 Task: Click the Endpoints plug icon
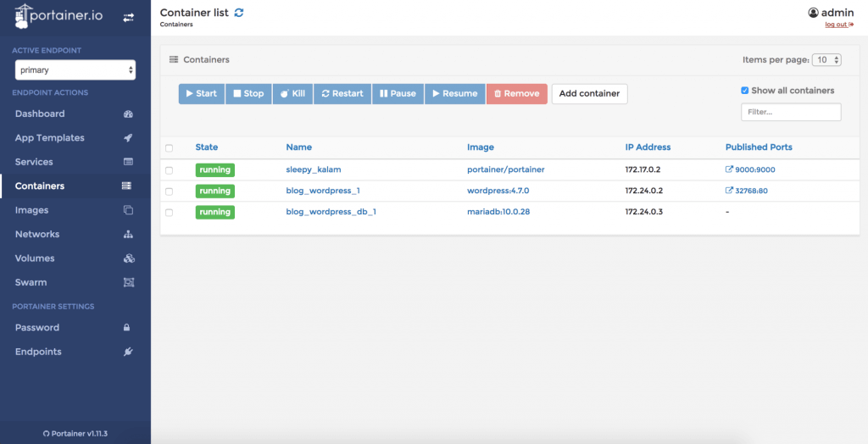click(x=128, y=352)
